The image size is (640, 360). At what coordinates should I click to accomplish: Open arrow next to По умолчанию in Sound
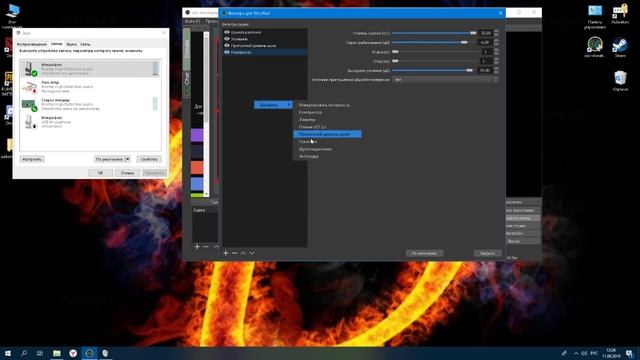click(x=127, y=159)
